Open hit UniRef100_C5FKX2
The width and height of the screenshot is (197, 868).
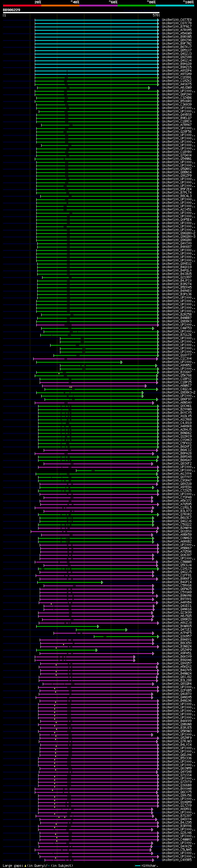coord(177,443)
